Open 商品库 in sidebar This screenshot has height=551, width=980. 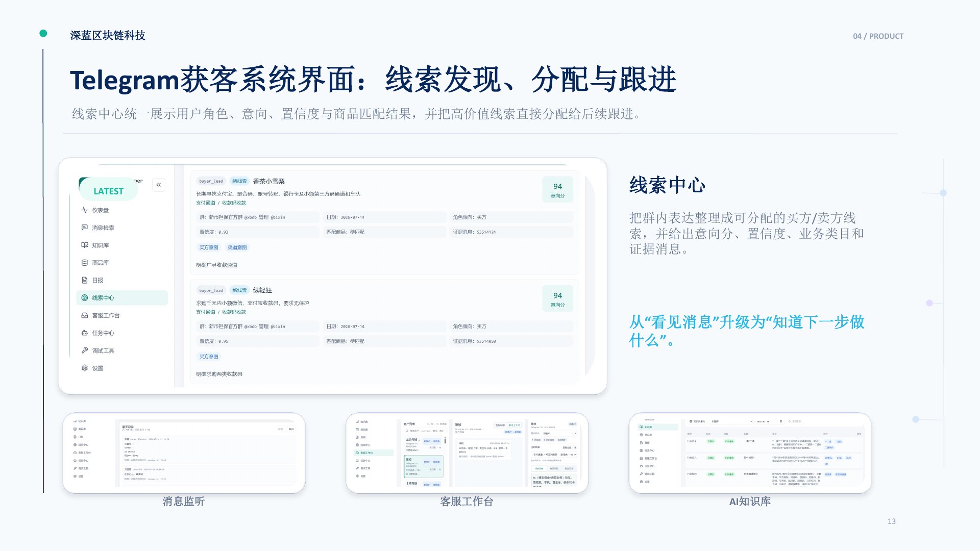coord(121,263)
